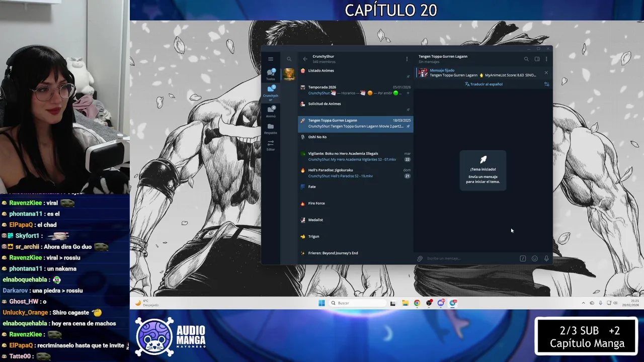Open translation settings icon beside Traducir

pyautogui.click(x=546, y=84)
